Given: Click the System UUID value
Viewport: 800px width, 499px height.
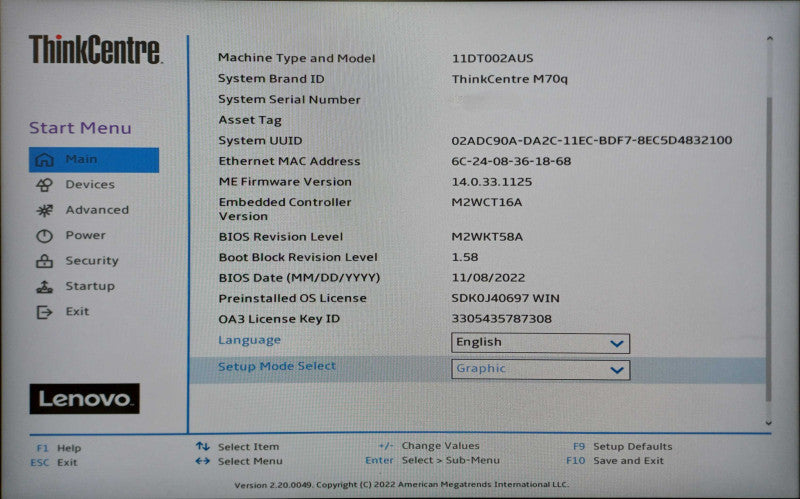Looking at the screenshot, I should [592, 140].
